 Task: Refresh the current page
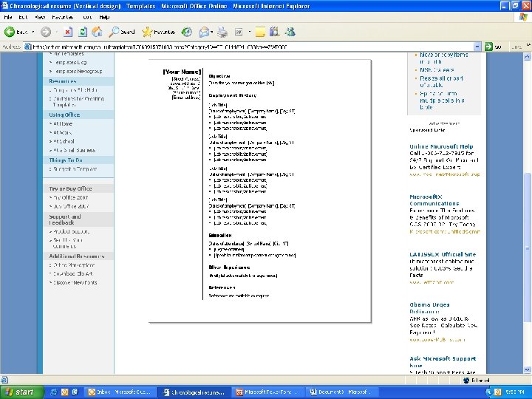pyautogui.click(x=83, y=32)
